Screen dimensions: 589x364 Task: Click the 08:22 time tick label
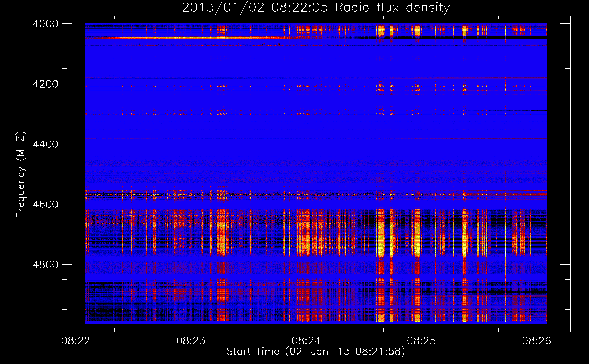[76, 341]
